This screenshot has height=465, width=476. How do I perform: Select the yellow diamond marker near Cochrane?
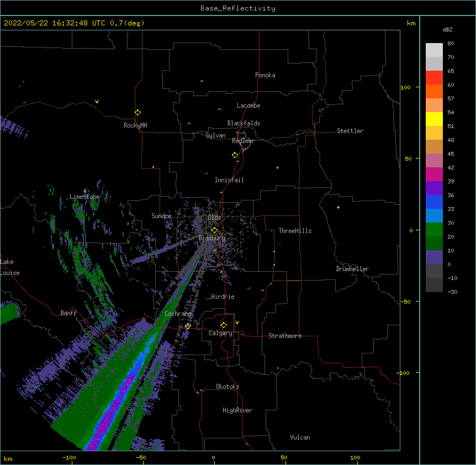pos(188,326)
